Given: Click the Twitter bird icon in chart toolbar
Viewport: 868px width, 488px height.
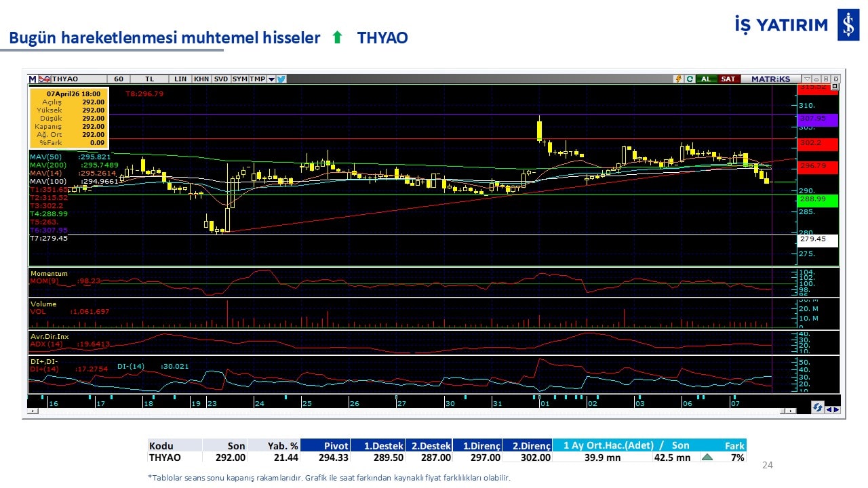Looking at the screenshot, I should pos(281,79).
